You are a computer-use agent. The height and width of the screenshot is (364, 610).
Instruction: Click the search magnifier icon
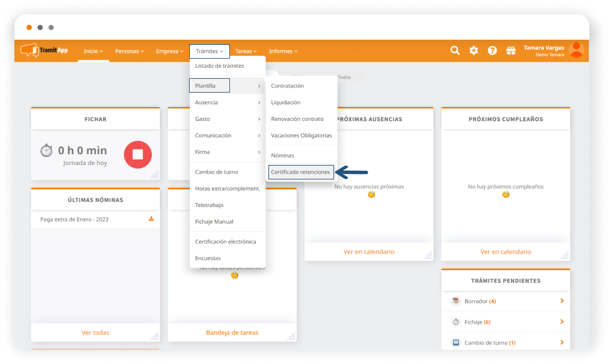click(x=455, y=51)
